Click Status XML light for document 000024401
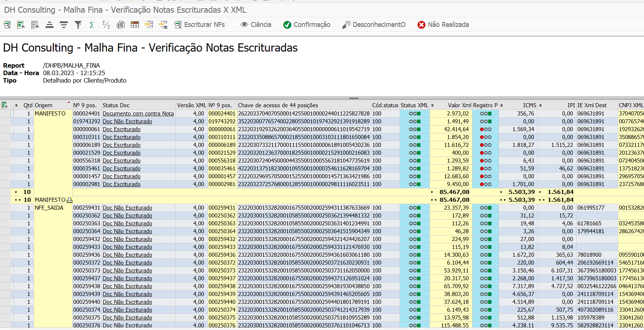The width and height of the screenshot is (644, 330). click(415, 114)
